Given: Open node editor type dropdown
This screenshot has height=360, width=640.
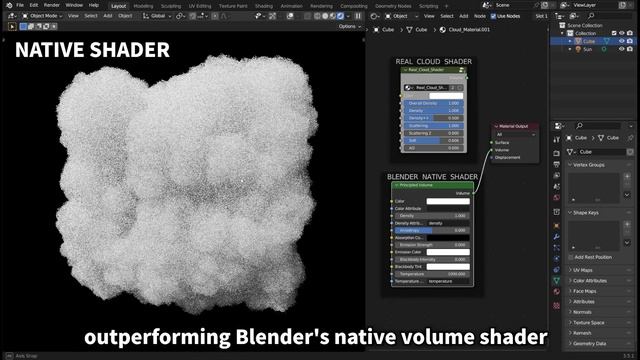Looking at the screenshot, I should [x=374, y=16].
